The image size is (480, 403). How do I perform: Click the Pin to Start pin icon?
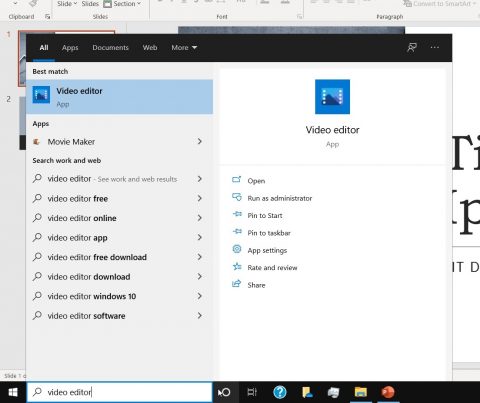pos(237,214)
